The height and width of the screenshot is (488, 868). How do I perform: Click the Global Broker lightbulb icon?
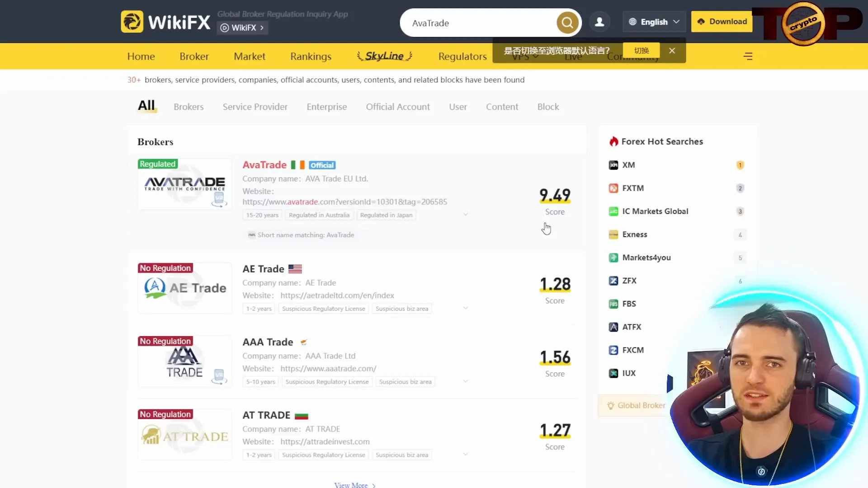coord(611,405)
